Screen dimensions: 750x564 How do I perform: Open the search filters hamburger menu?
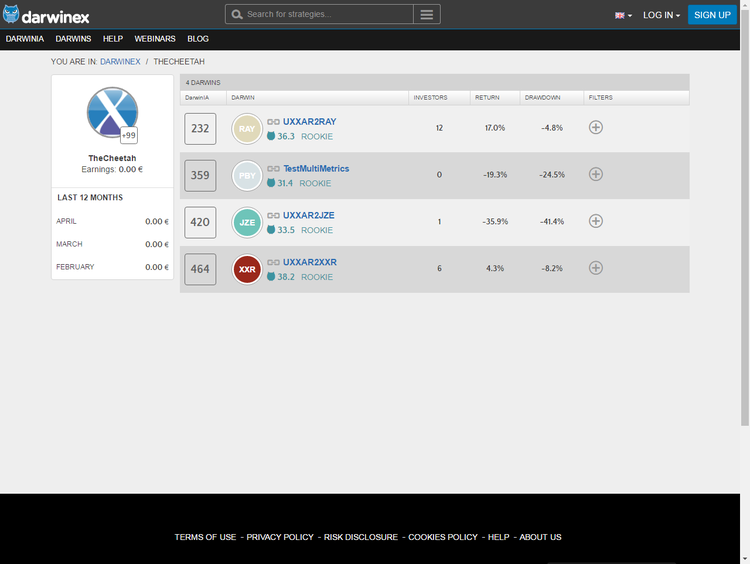(427, 14)
